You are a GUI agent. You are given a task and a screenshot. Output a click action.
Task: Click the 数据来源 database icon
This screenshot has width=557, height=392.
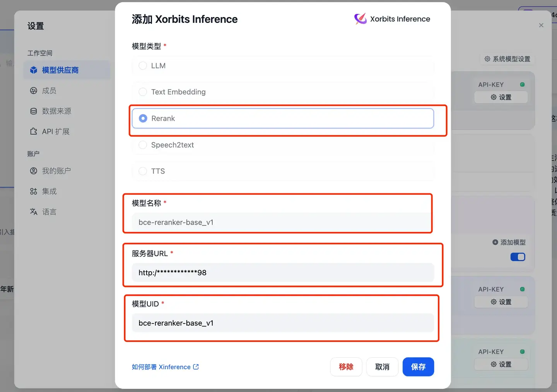click(x=33, y=111)
